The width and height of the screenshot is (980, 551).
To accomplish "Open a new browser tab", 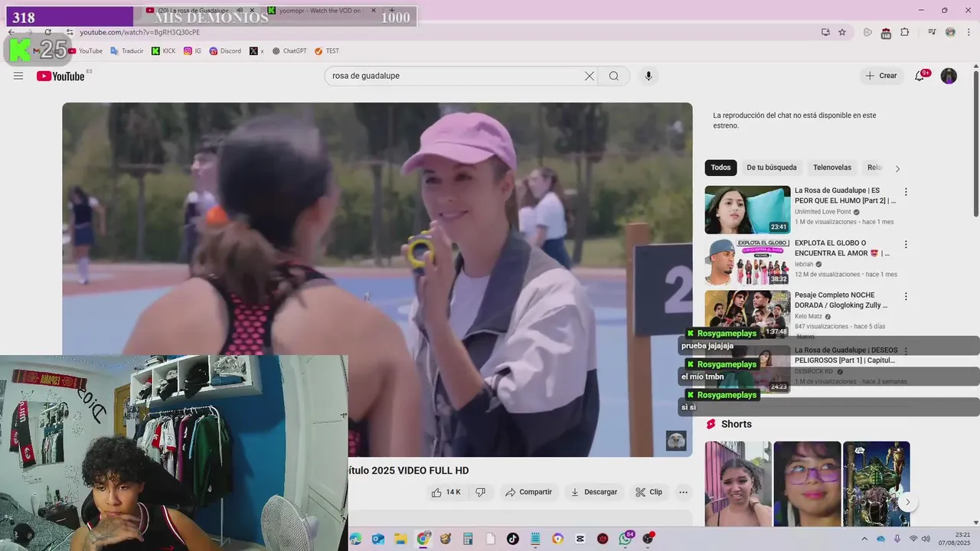I will tap(392, 11).
